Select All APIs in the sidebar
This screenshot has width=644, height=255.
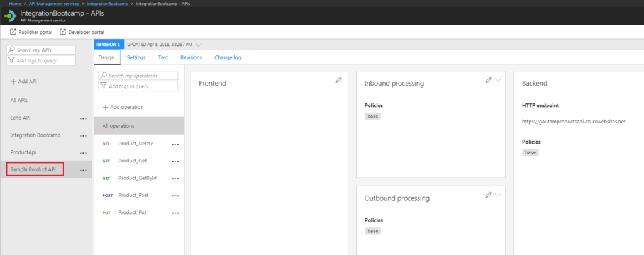(x=19, y=100)
